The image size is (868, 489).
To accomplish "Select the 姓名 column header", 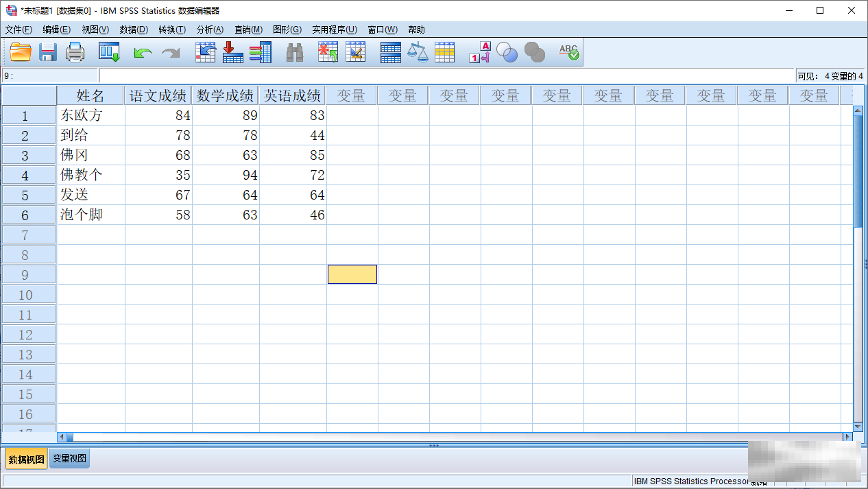I will pyautogui.click(x=91, y=95).
